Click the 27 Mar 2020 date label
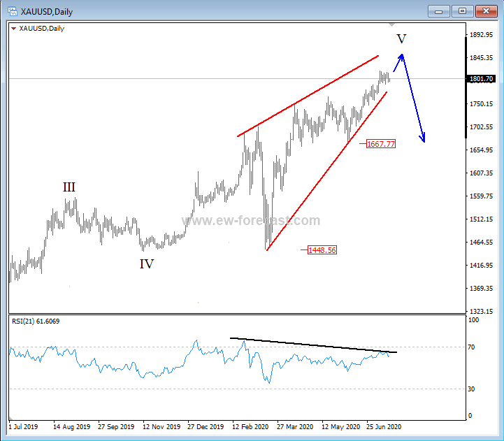504x441 pixels. click(x=295, y=427)
